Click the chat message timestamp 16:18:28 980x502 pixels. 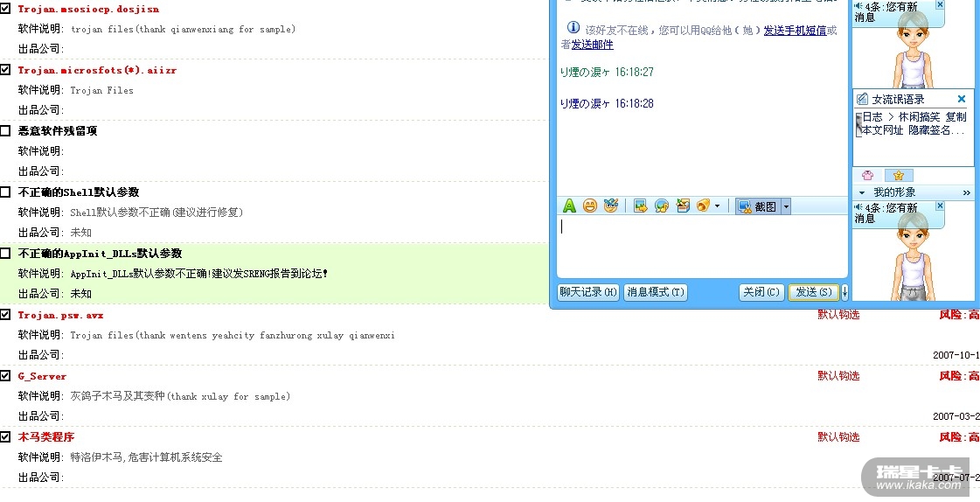[x=634, y=104]
